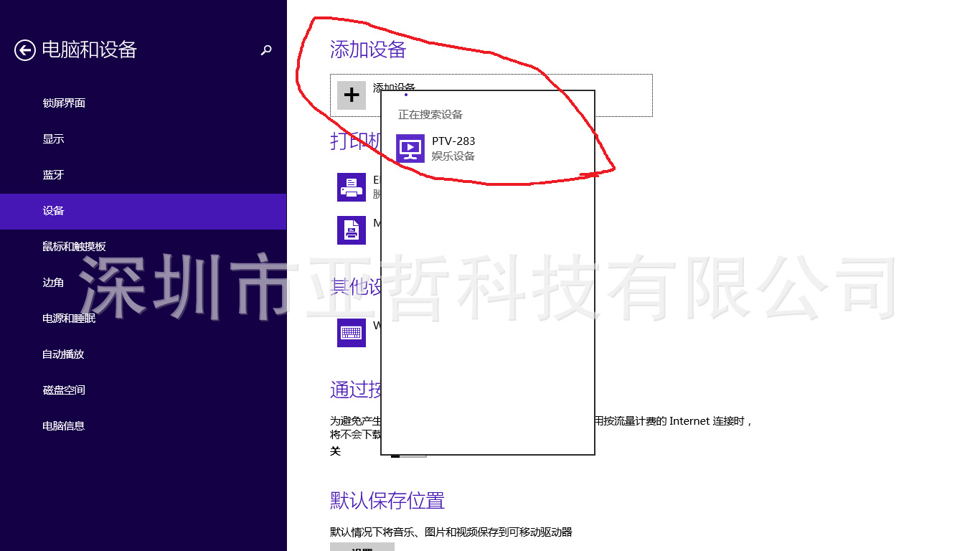Viewport: 980px width, 551px height.
Task: Open the 磁盘空间 settings page
Action: (x=64, y=390)
